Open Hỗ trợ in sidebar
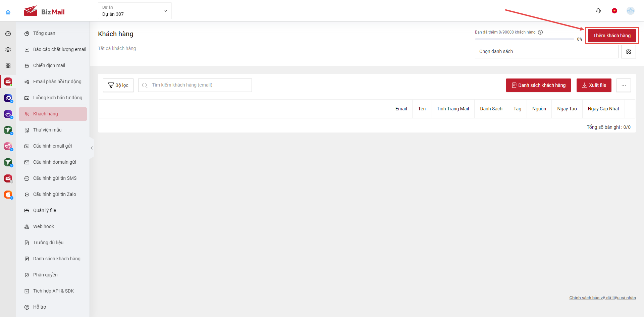Viewport: 644px width, 317px height. click(x=53, y=307)
